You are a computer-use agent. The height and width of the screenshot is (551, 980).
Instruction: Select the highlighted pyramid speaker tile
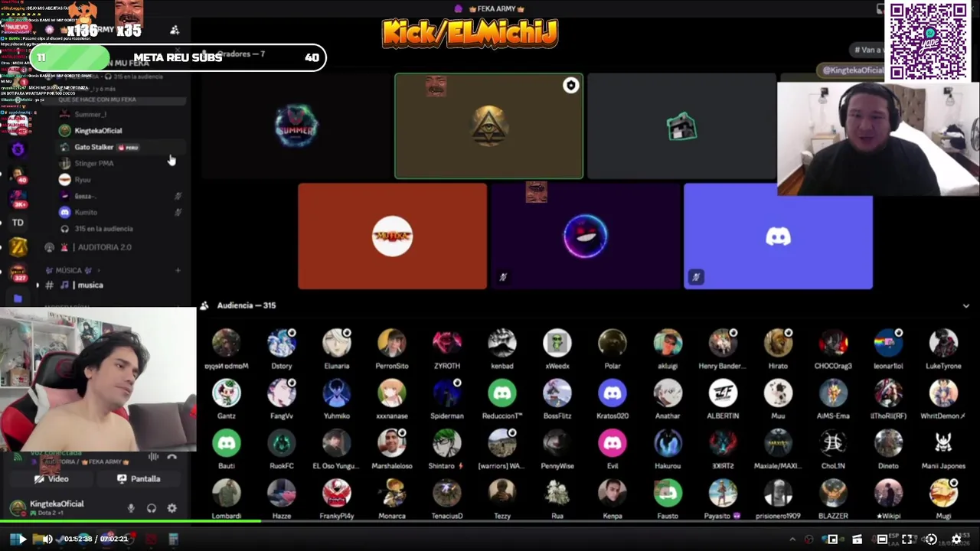pyautogui.click(x=488, y=126)
